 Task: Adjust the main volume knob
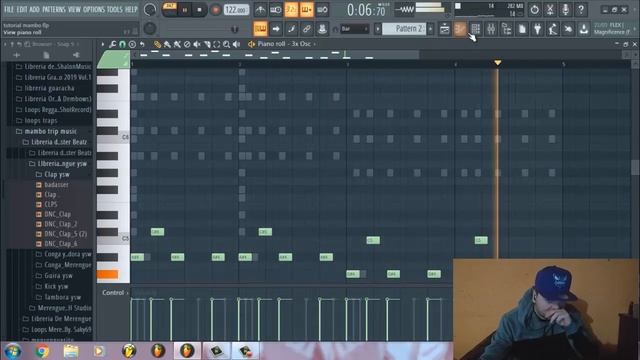click(150, 9)
